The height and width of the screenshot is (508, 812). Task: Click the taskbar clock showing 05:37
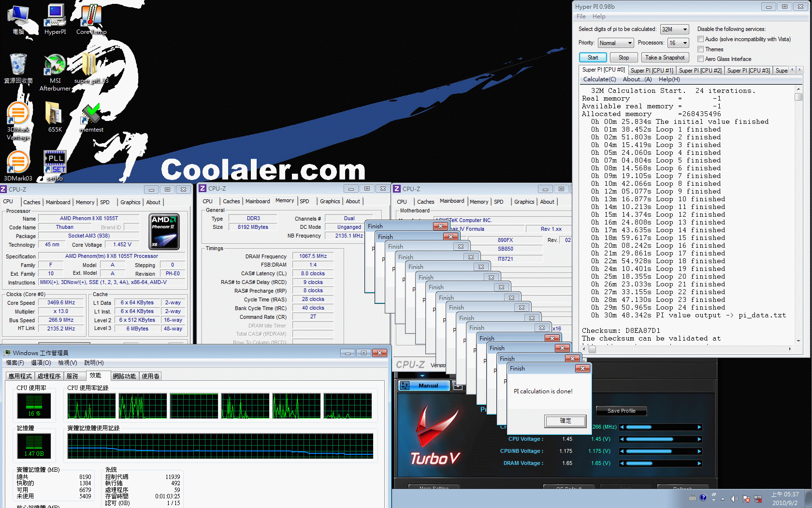785,498
